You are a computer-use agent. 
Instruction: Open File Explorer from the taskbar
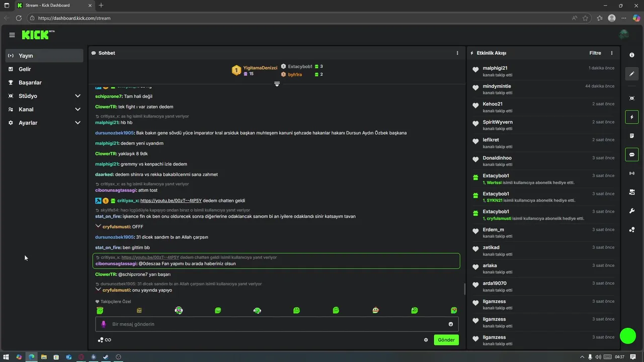tap(44, 357)
